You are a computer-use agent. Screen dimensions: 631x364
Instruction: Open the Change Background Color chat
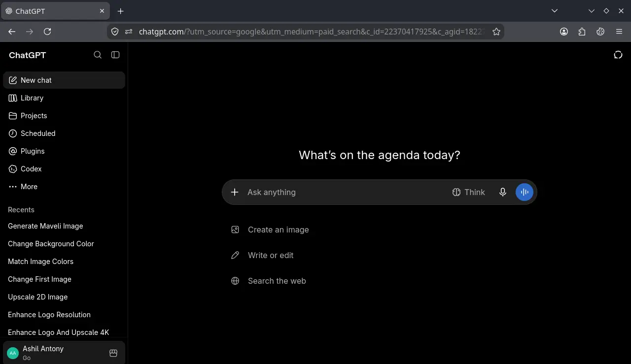coord(64,244)
